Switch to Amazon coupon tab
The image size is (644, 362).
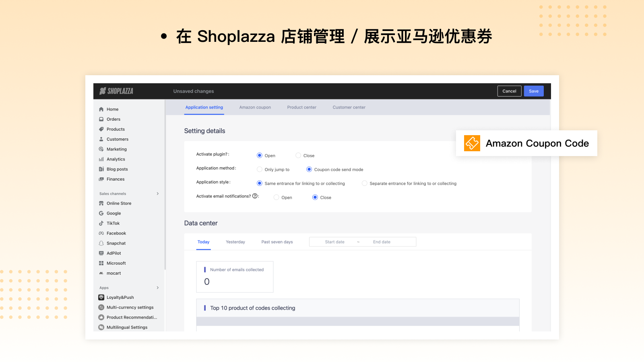click(255, 107)
